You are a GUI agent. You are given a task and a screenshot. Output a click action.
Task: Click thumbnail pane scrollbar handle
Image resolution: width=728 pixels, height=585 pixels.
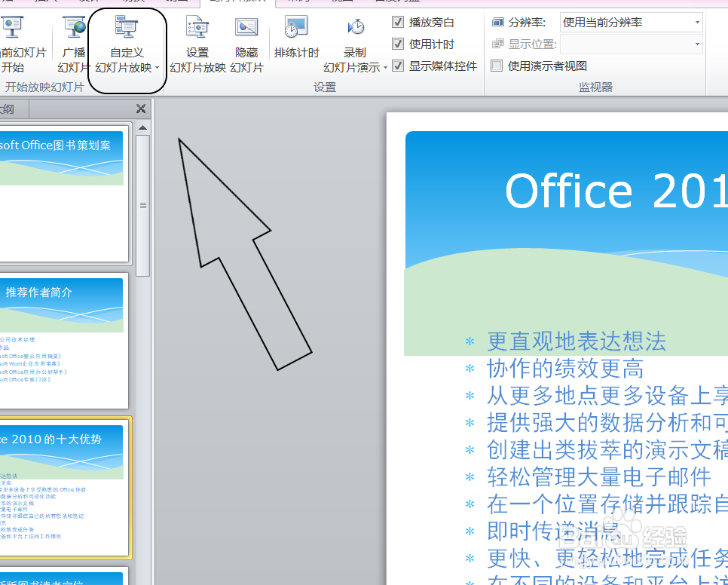click(x=143, y=206)
